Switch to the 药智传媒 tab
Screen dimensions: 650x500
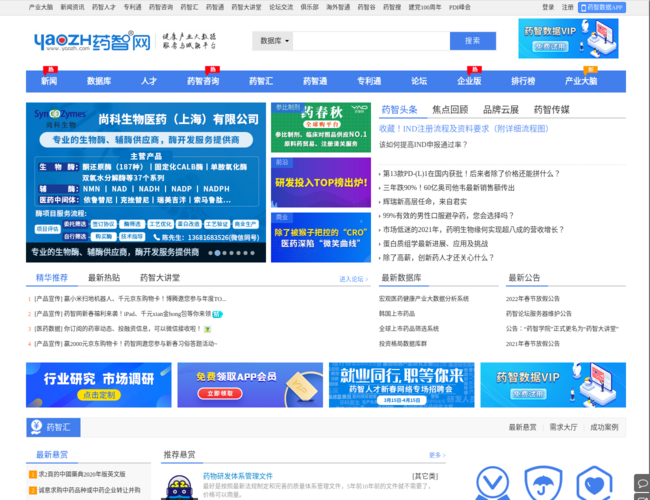tap(551, 110)
